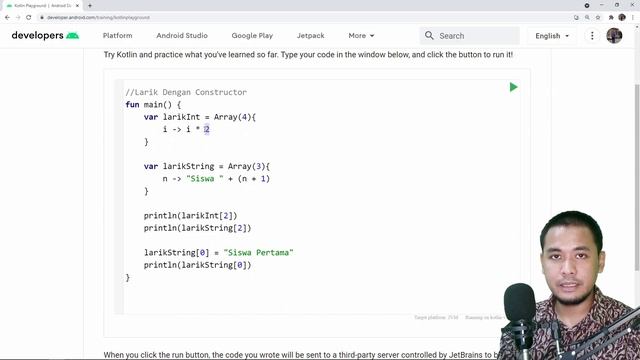Click the comment line //Larik Dengan Constructor
Image resolution: width=640 pixels, height=360 pixels.
[186, 92]
